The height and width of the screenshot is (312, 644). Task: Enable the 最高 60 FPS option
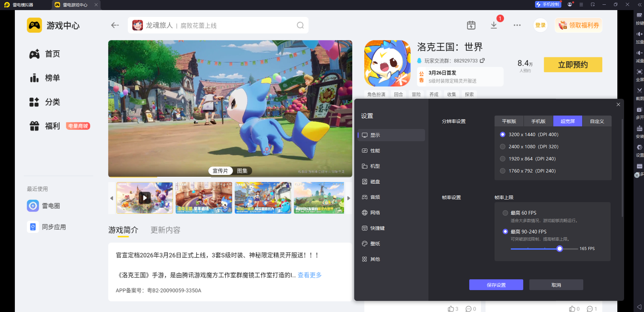point(505,213)
